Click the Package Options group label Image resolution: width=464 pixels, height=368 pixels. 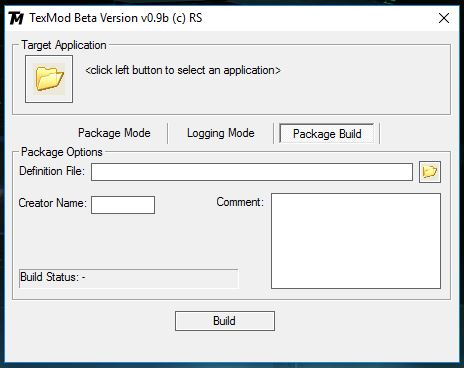click(62, 152)
